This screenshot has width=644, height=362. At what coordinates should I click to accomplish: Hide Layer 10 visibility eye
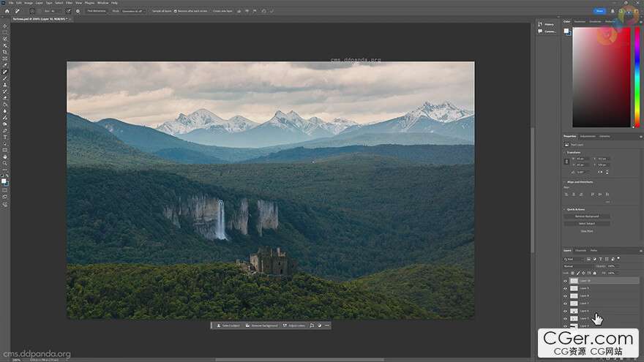(x=566, y=281)
